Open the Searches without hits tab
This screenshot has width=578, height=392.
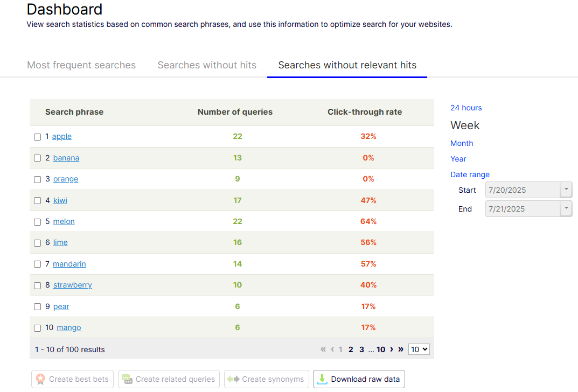pyautogui.click(x=207, y=65)
